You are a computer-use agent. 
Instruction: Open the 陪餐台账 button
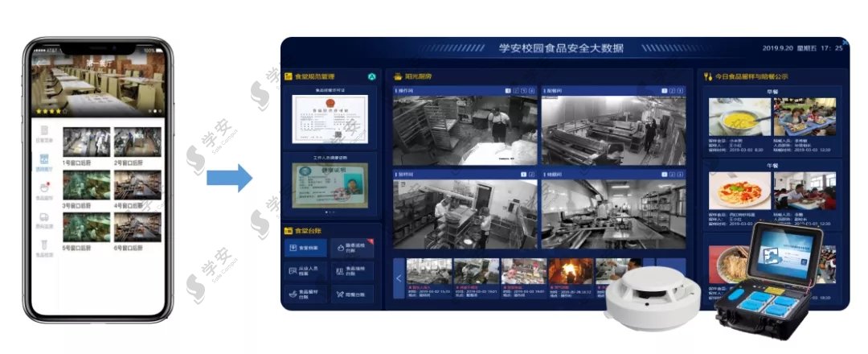point(352,294)
